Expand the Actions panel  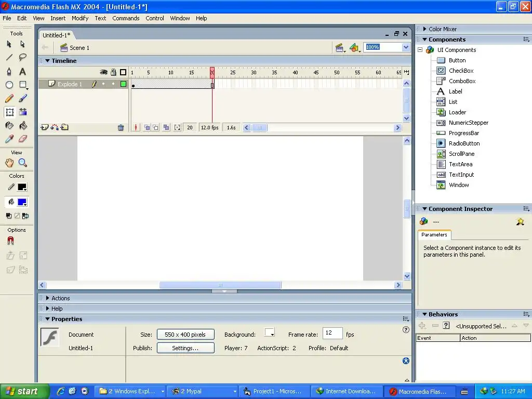[47, 298]
